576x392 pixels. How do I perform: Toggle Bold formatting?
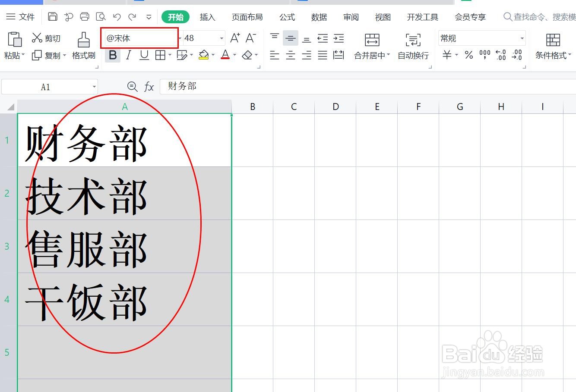(113, 55)
